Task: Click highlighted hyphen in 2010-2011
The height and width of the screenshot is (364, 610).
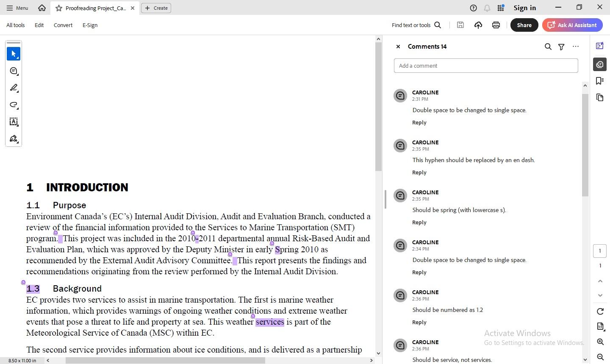Action: (197, 239)
